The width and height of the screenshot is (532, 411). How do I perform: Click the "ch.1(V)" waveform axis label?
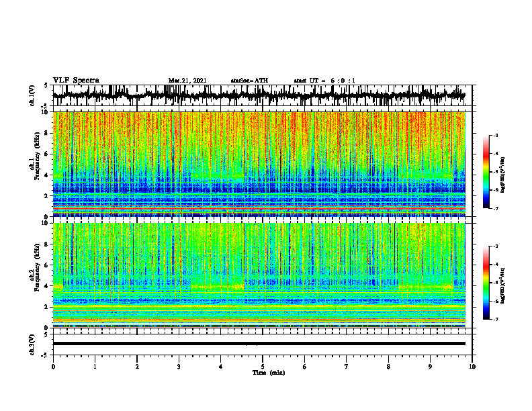[32, 95]
